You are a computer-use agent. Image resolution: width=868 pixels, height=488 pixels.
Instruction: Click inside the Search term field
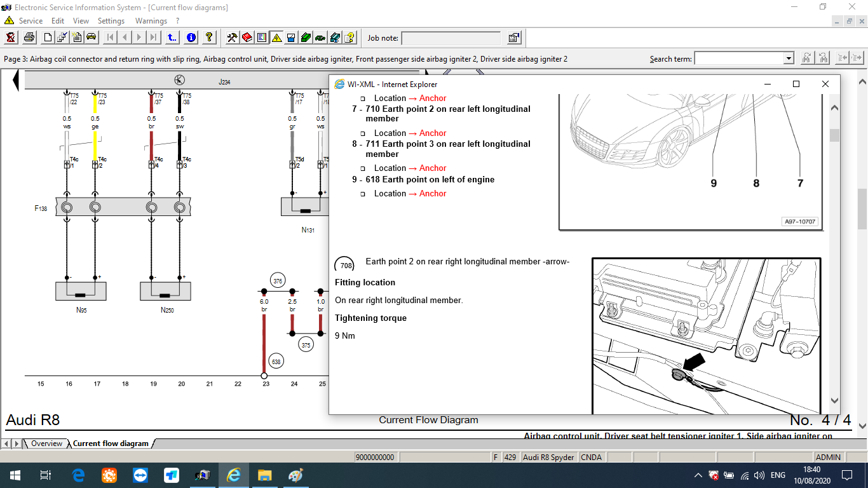739,58
